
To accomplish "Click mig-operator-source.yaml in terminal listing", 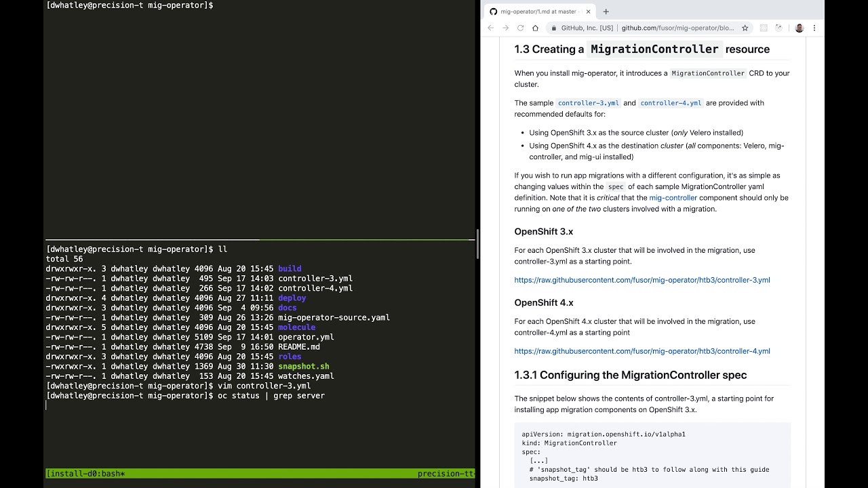I will pos(334,317).
